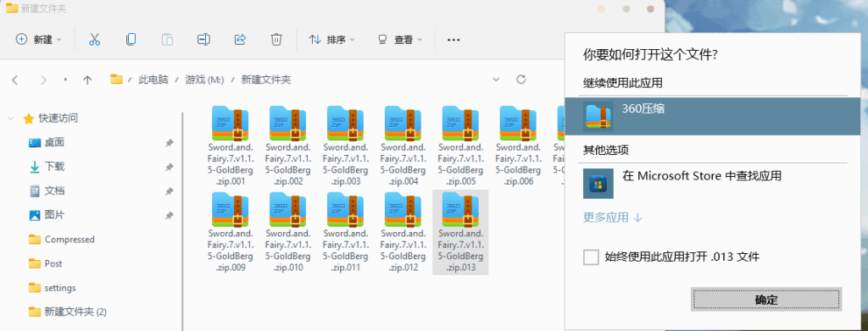The image size is (868, 331).
Task: Select the file ending in .zip.004
Action: 403,146
